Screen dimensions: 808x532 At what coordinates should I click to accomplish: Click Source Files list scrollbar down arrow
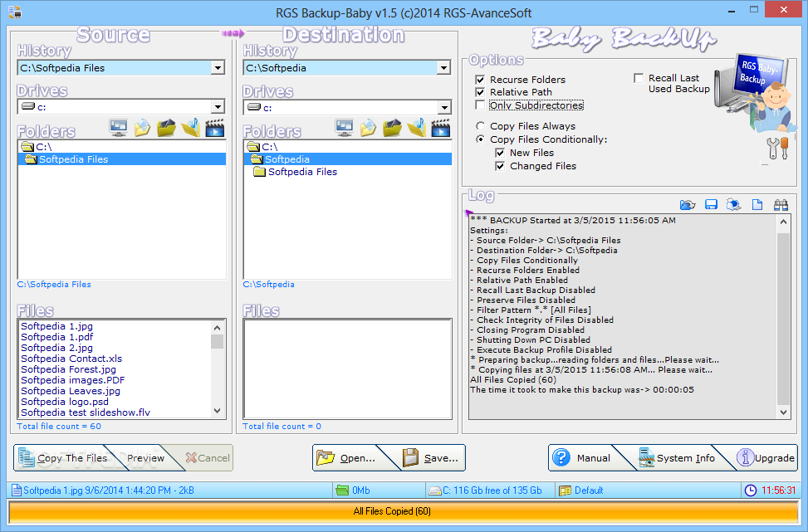click(x=217, y=411)
